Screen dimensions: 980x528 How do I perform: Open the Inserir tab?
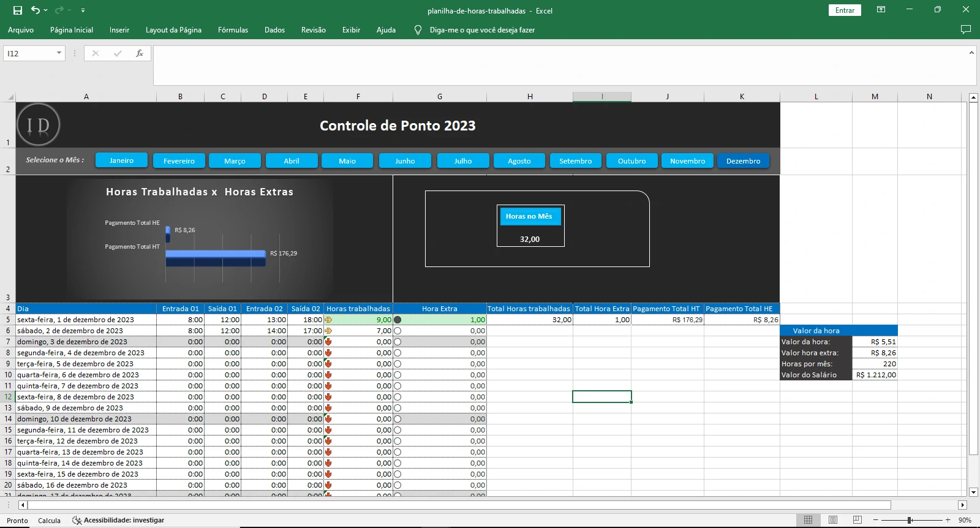[x=119, y=29]
